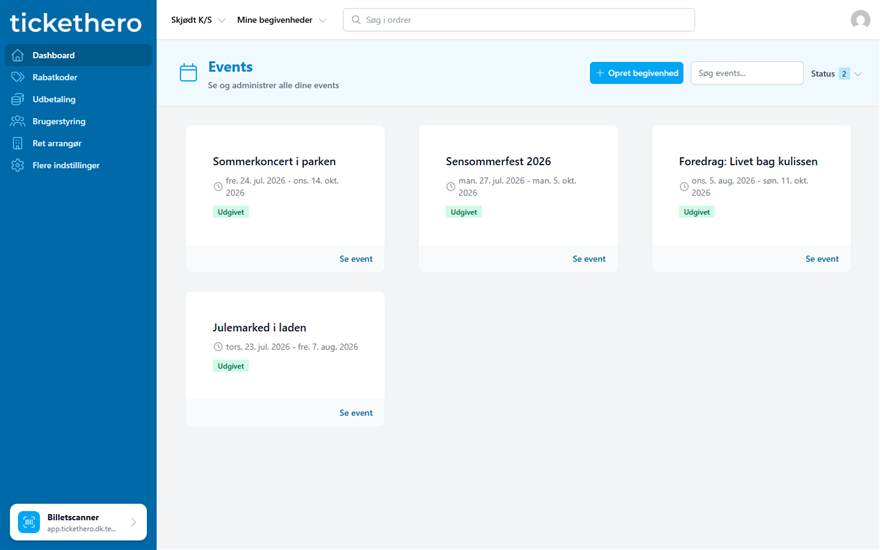
Task: Click Udgivet badge on Foredrag card
Action: 696,212
